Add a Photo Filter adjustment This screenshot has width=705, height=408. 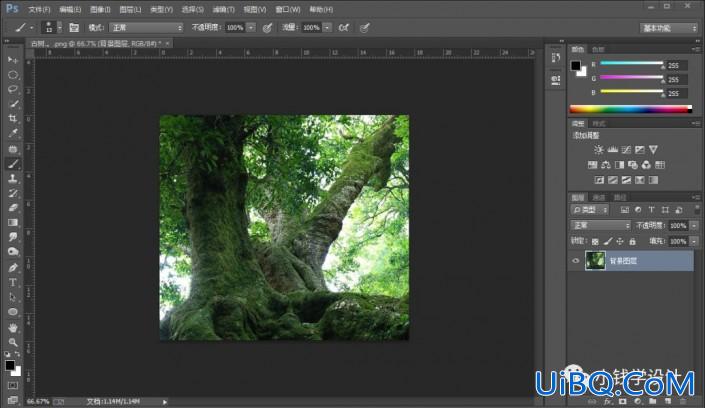633,165
